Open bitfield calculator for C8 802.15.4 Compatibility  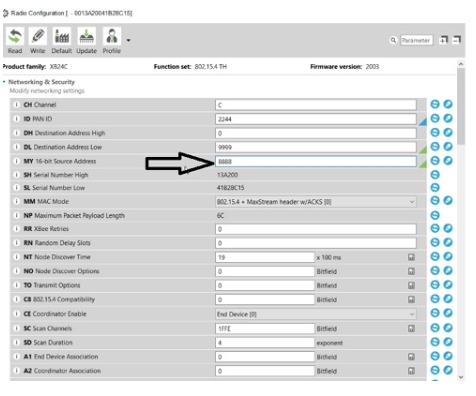click(411, 300)
